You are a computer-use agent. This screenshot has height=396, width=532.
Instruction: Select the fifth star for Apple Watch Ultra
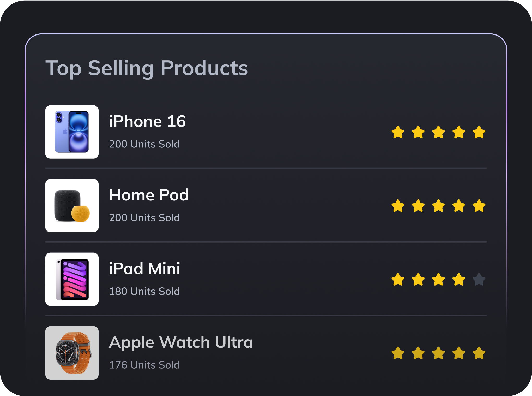(479, 353)
